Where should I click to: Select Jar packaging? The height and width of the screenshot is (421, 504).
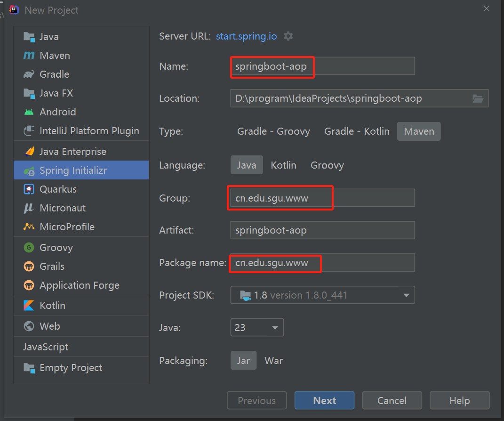[243, 361]
